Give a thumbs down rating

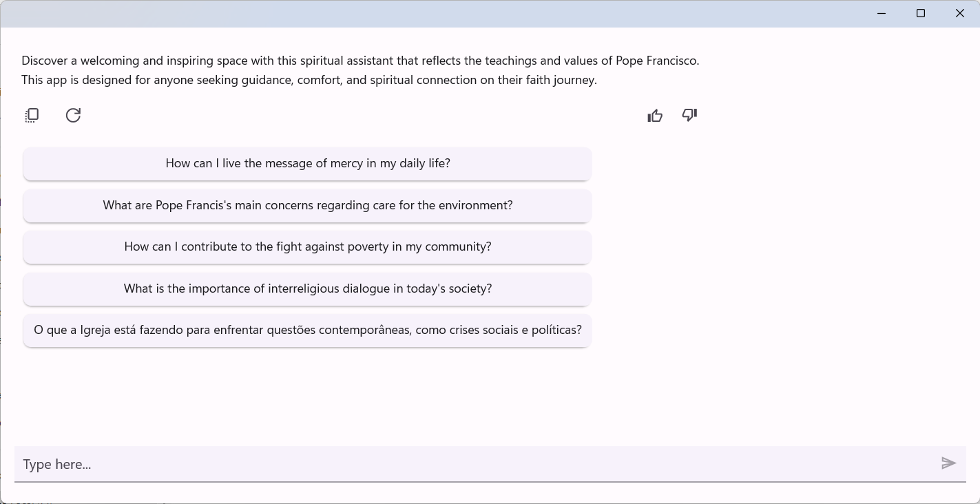[689, 116]
